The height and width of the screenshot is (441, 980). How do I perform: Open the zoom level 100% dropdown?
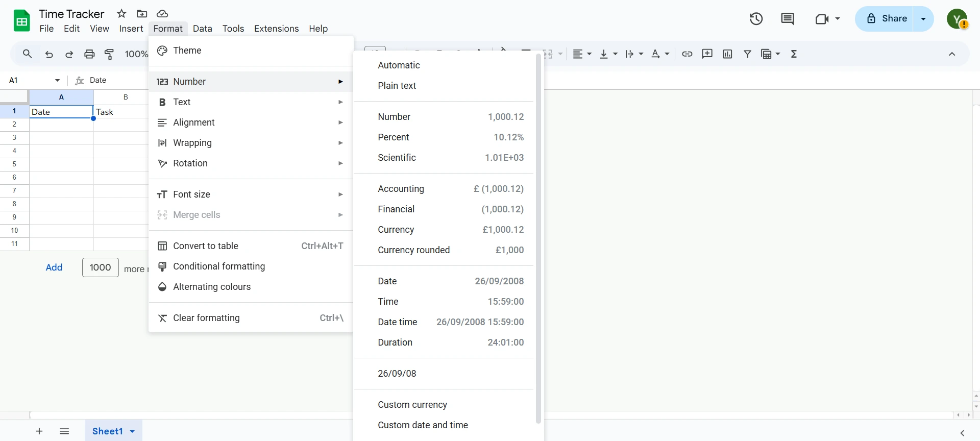[136, 54]
